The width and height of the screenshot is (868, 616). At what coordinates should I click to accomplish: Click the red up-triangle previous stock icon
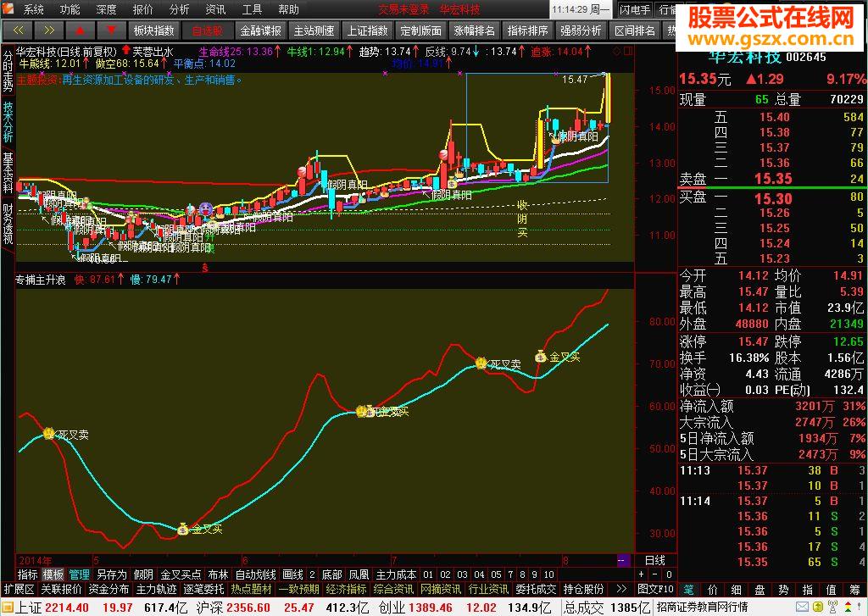[80, 31]
